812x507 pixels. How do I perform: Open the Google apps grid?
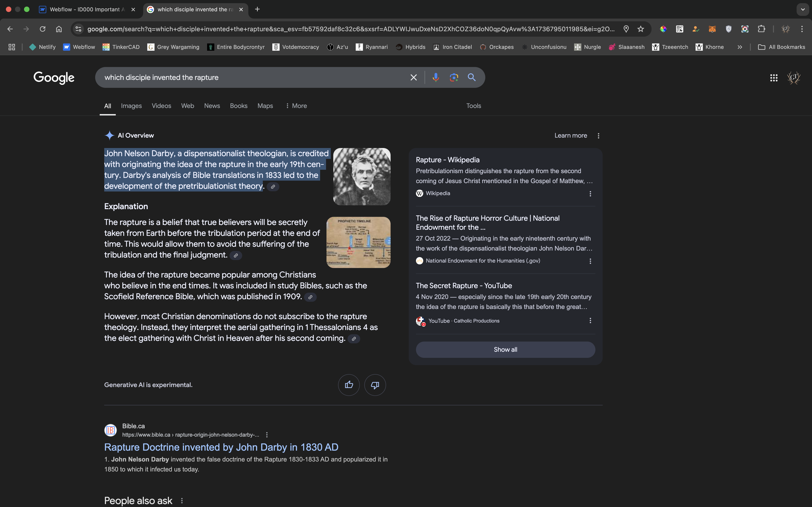pos(774,78)
